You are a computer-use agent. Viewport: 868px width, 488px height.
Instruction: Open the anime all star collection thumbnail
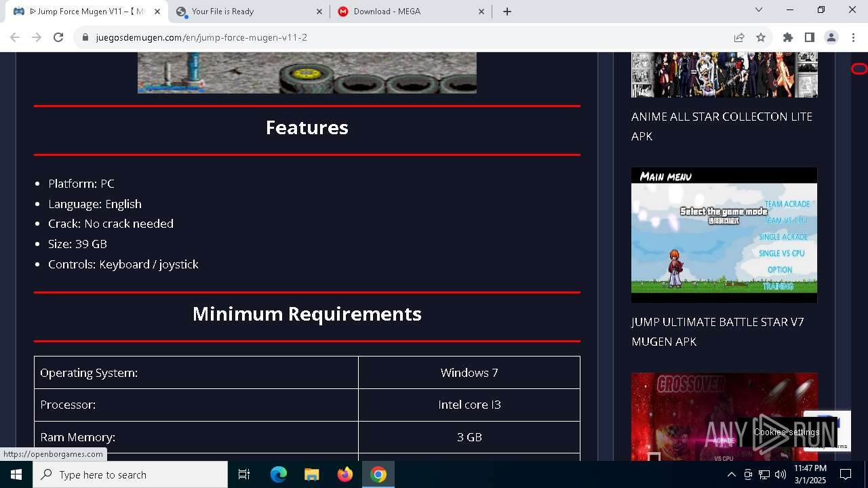(x=724, y=75)
